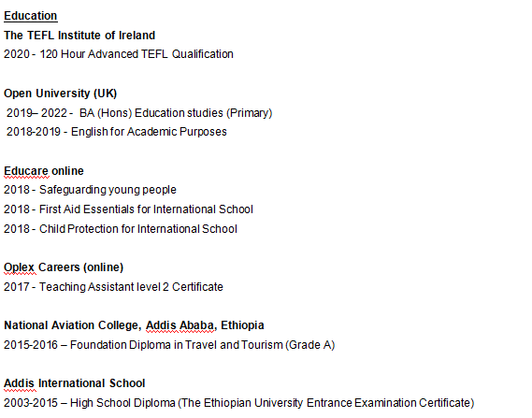Click the Safeguarding young people line

(90, 190)
